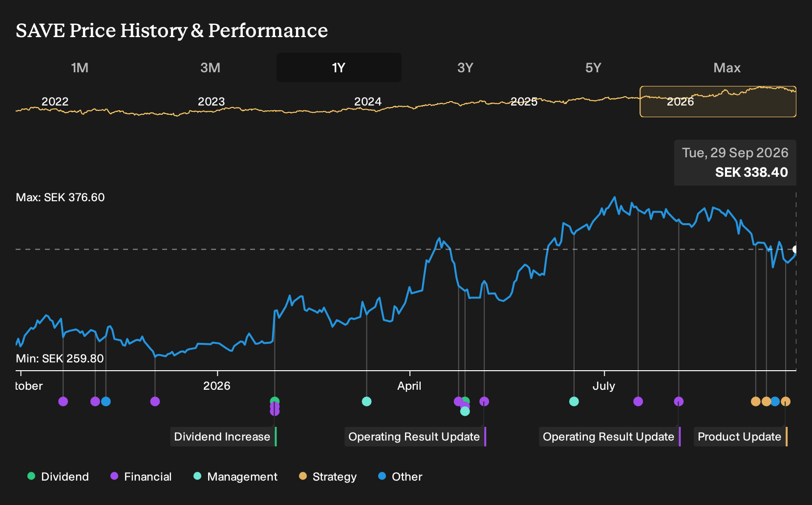Click the purple Financial marker between October and 2026
The image size is (812, 505).
pos(155,401)
